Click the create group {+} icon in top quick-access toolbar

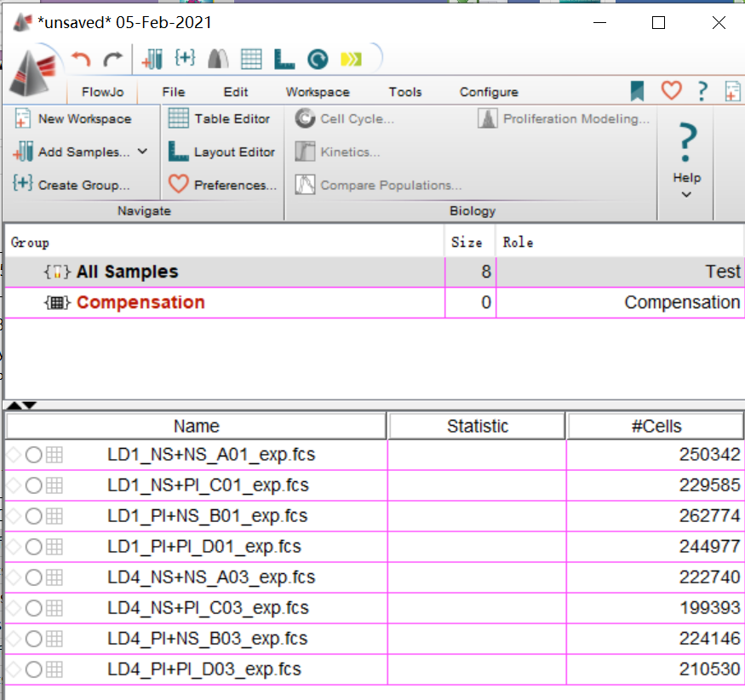[185, 58]
